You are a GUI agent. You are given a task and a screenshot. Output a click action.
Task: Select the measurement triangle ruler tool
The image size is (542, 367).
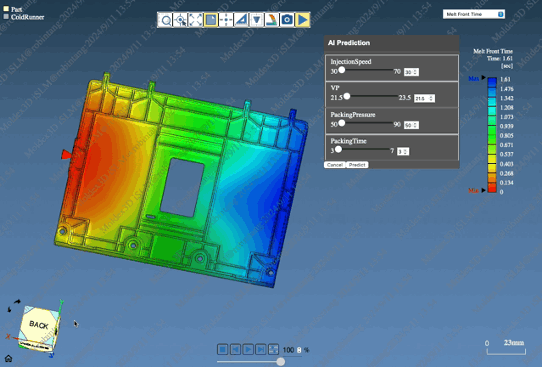click(241, 20)
